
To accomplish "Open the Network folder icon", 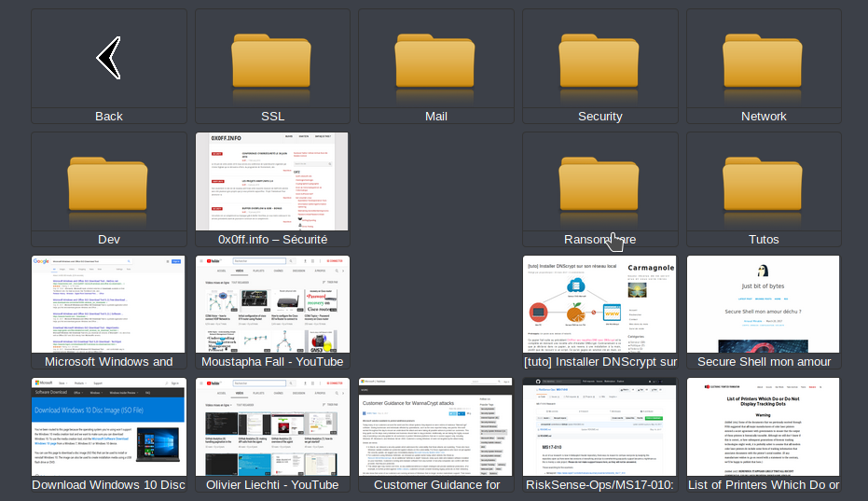I will coord(763,61).
